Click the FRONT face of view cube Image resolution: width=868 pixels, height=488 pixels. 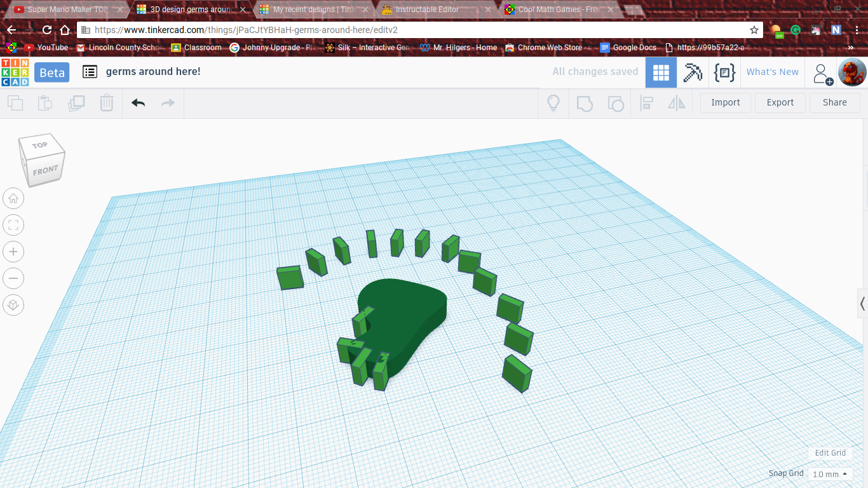46,170
